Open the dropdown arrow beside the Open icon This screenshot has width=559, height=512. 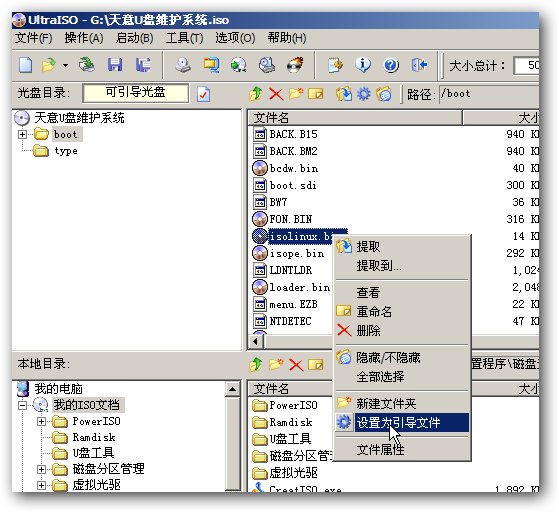pyautogui.click(x=65, y=65)
